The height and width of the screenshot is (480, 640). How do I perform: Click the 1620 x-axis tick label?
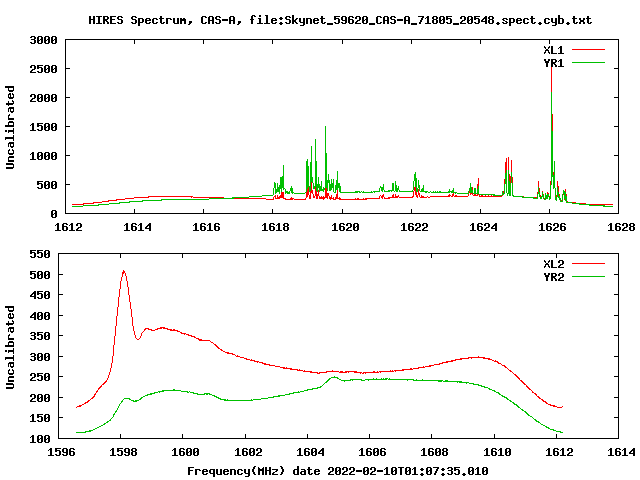(x=345, y=227)
